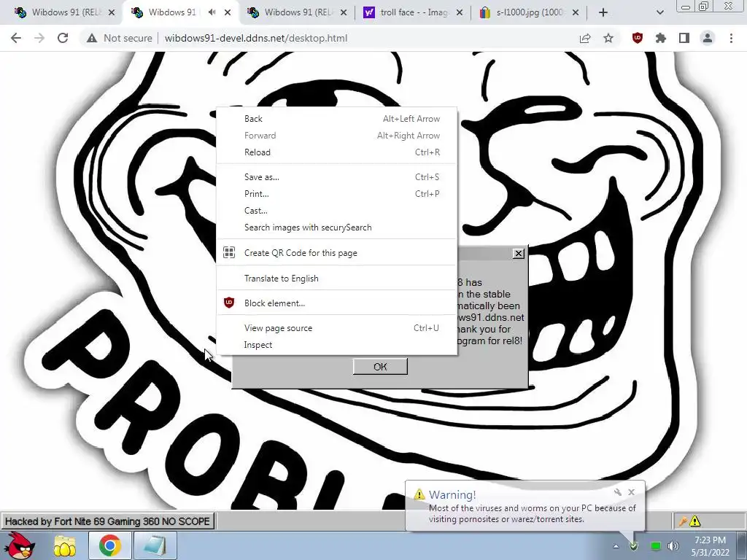Click the yellow warning triangle in page tray
The height and width of the screenshot is (560, 747).
click(695, 521)
